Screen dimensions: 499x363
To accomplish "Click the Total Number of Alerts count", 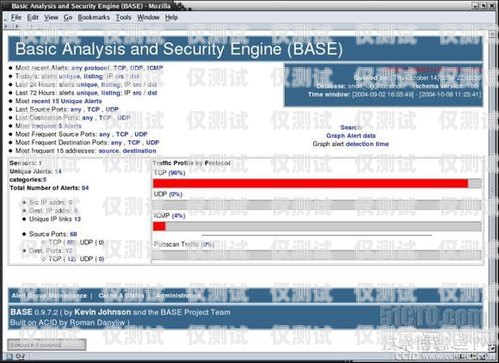I will pos(85,188).
